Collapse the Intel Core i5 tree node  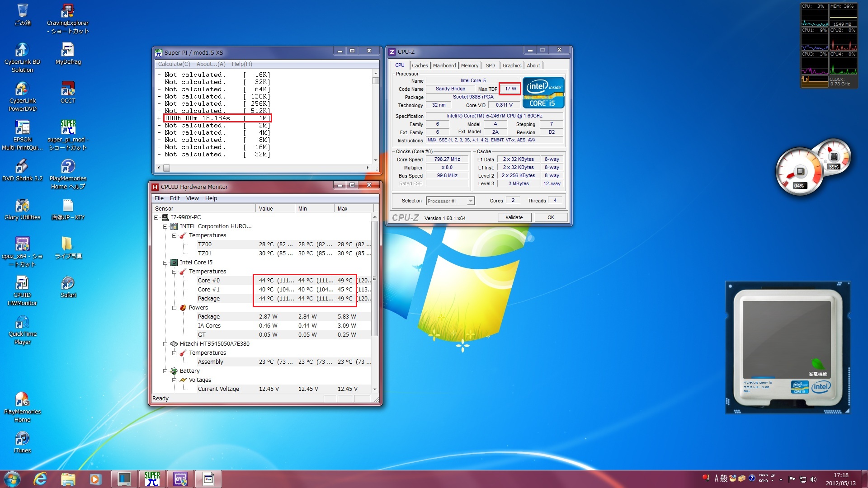click(x=165, y=263)
